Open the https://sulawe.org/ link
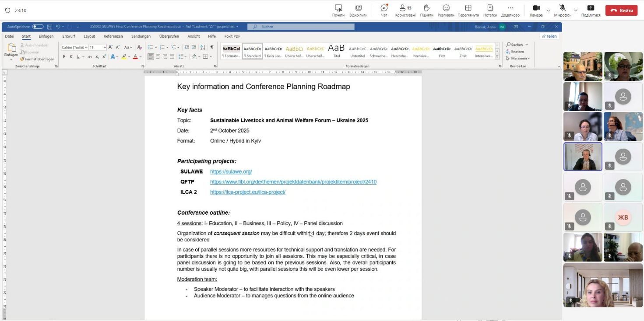Image resolution: width=644 pixels, height=321 pixels. pos(231,171)
